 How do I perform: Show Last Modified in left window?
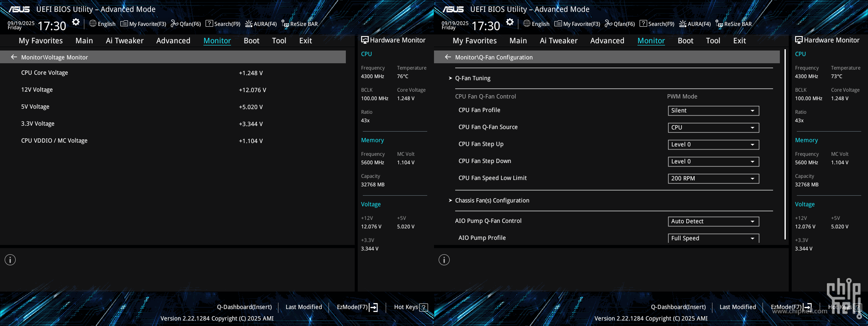point(303,307)
